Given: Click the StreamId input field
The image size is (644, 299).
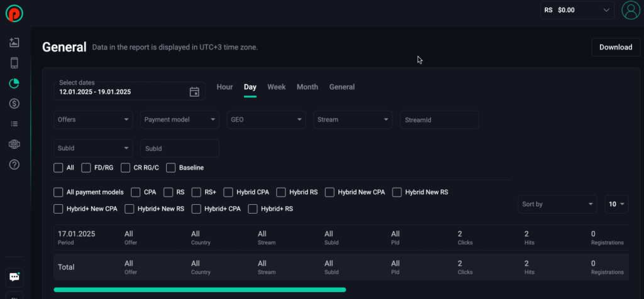Looking at the screenshot, I should pos(439,119).
